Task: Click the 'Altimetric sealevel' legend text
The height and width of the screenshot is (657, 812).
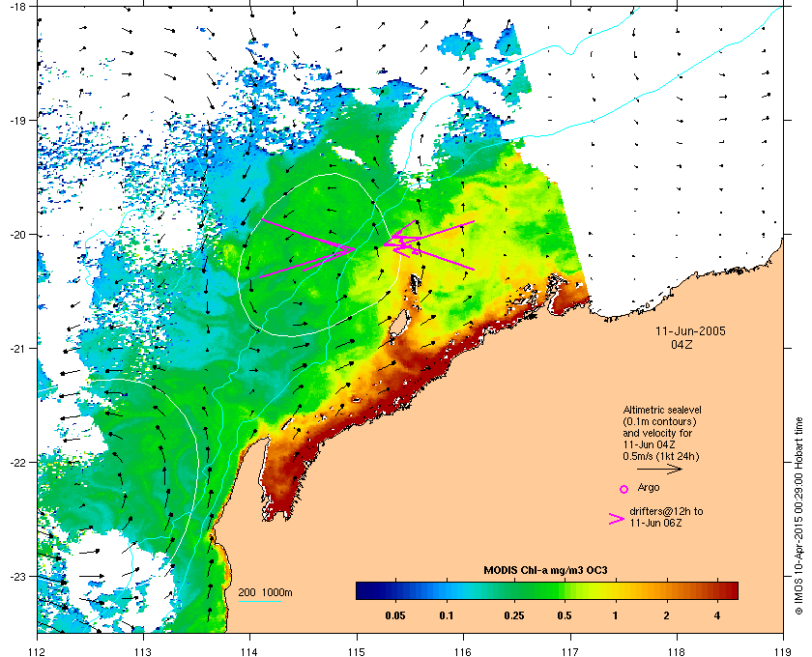Action: 662,410
